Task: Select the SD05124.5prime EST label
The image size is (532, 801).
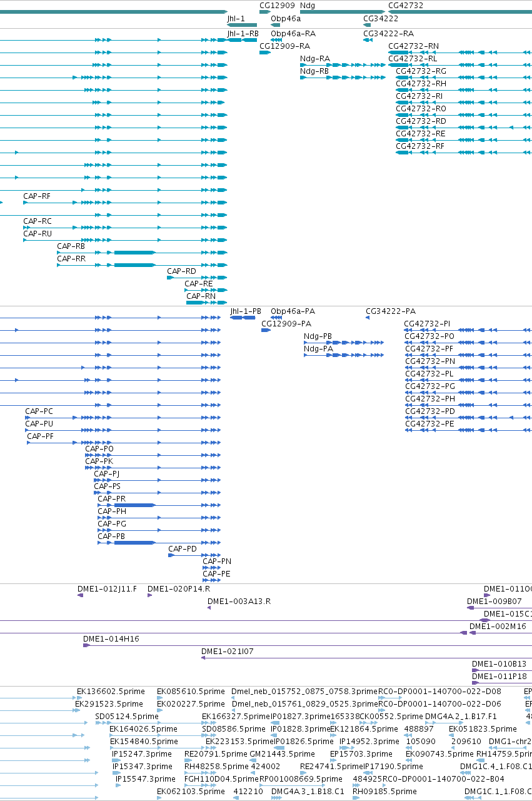Action: coord(127,717)
